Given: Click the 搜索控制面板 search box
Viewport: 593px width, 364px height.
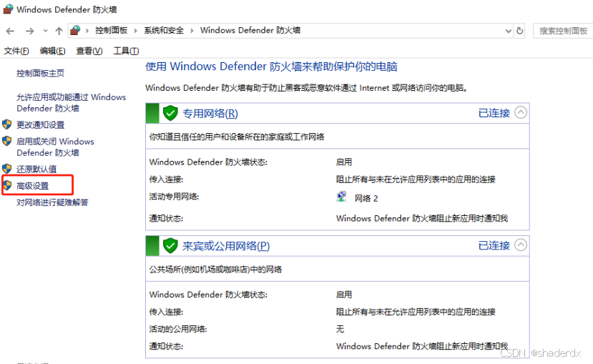Looking at the screenshot, I should [x=563, y=31].
